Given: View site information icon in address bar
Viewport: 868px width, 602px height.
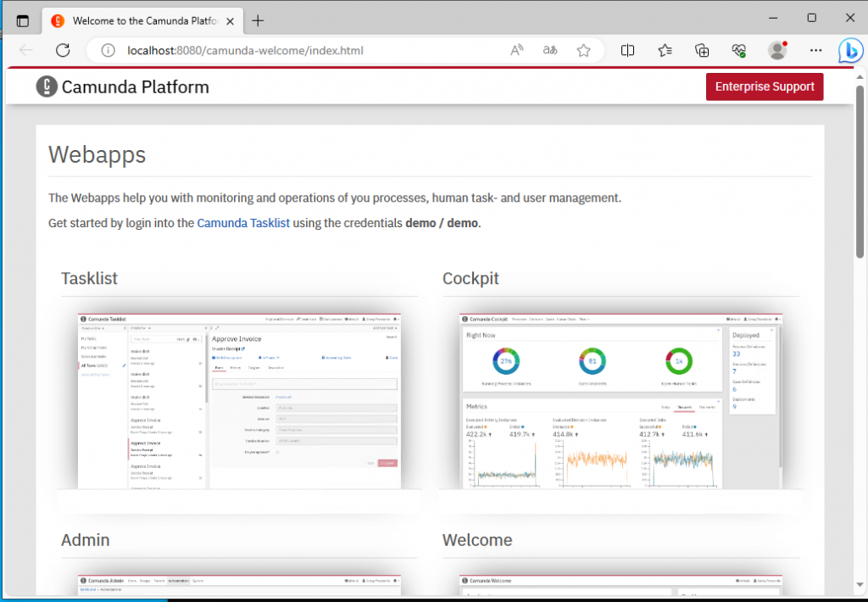Looking at the screenshot, I should tap(108, 50).
